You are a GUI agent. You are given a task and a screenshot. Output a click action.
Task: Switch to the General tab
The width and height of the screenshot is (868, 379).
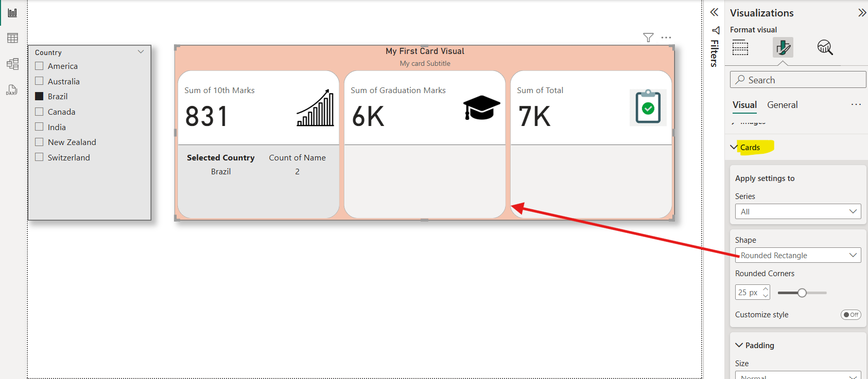[782, 105]
